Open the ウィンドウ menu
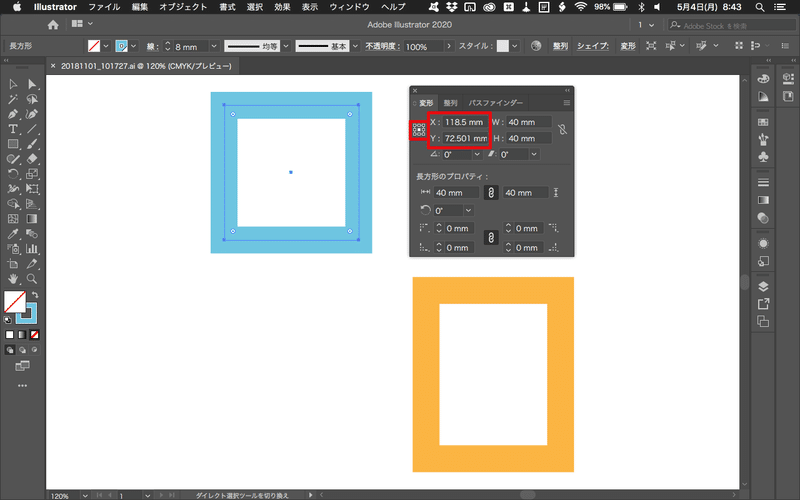Viewport: 800px width, 500px height. click(x=349, y=7)
